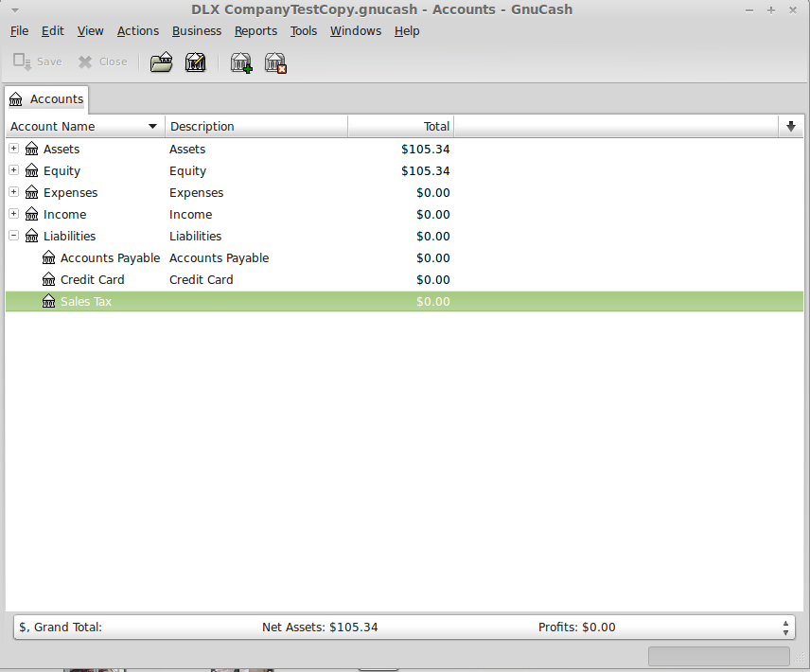
Task: Sort by the Total column header
Action: [401, 127]
